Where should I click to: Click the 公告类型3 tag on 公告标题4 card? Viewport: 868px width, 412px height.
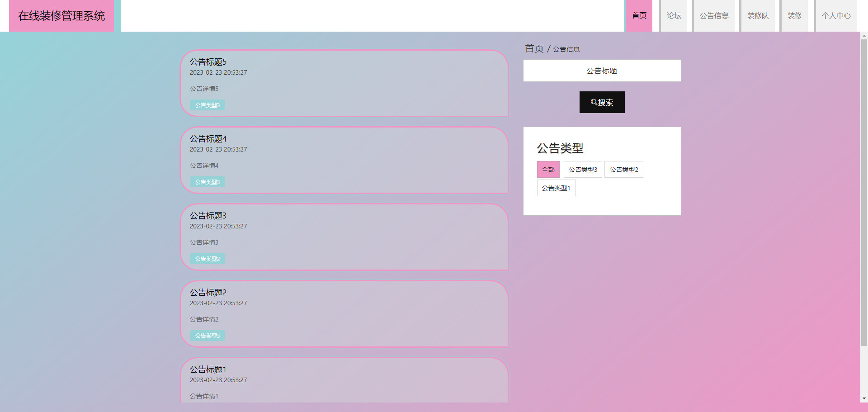pos(208,182)
